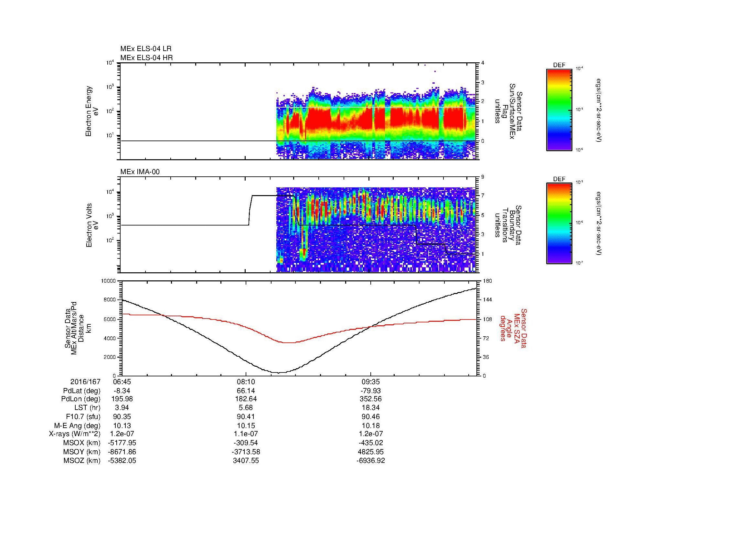The height and width of the screenshot is (534, 756).
Task: Click the altitude axis tick '6000'
Action: tap(110, 319)
